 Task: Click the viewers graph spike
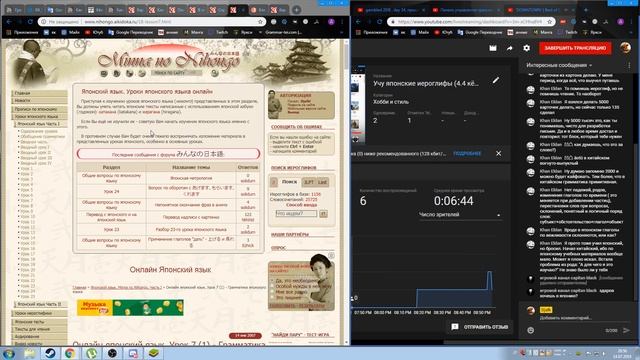489,281
